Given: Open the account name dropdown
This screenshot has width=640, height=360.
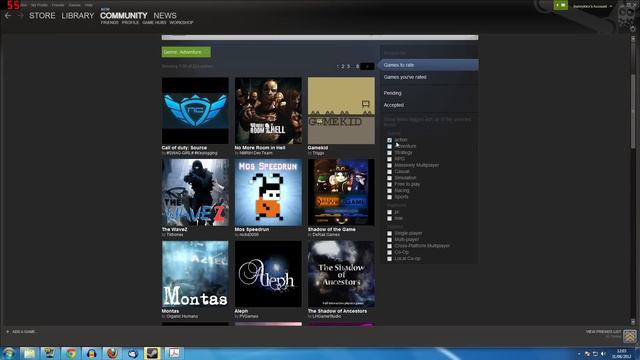Looking at the screenshot, I should click(593, 6).
